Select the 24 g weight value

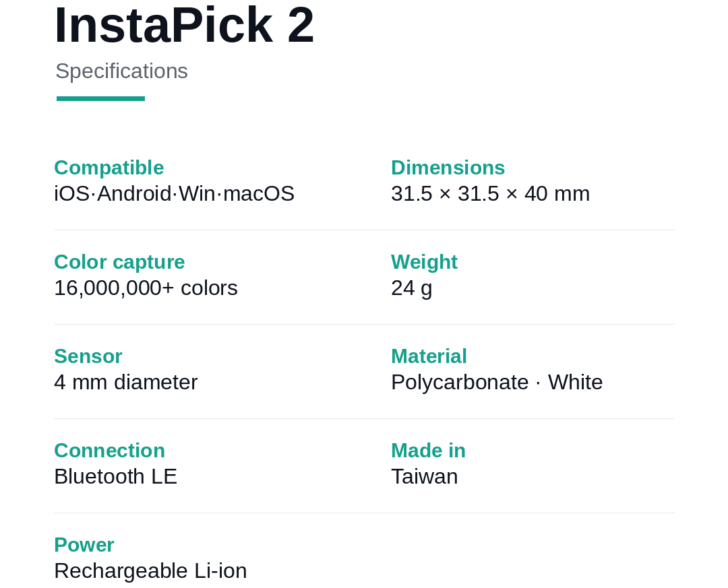pos(412,288)
